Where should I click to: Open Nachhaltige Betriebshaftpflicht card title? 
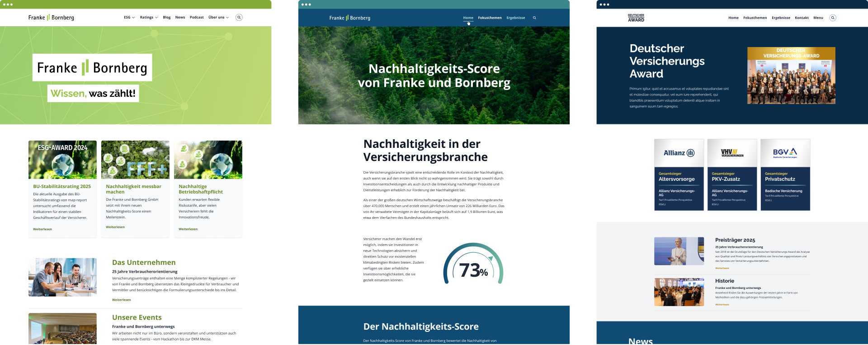pyautogui.click(x=201, y=189)
